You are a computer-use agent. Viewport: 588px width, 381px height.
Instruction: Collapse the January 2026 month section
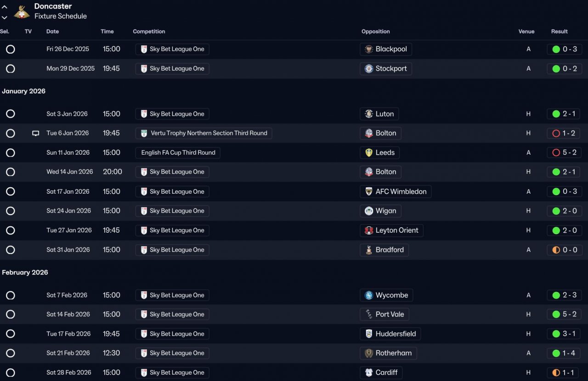point(24,91)
